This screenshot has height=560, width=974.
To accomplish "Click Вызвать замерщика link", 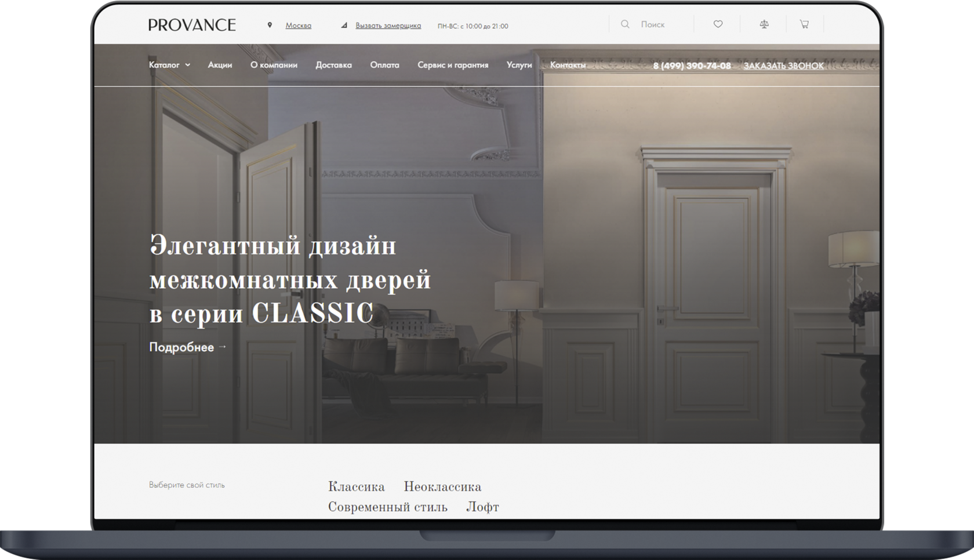I will tap(388, 26).
